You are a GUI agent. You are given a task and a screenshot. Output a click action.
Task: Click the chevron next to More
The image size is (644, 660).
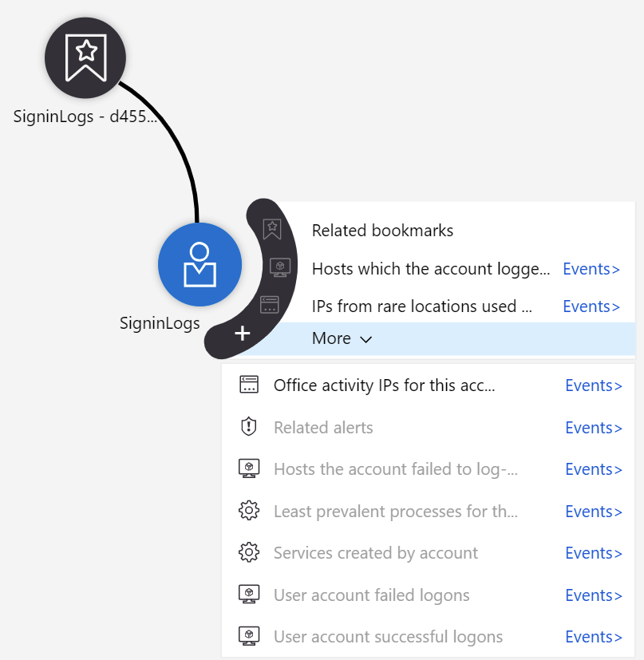366,340
